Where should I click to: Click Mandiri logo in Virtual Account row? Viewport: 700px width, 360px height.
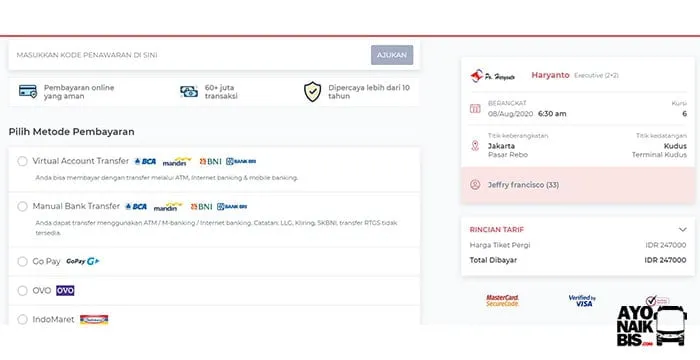pos(177,162)
